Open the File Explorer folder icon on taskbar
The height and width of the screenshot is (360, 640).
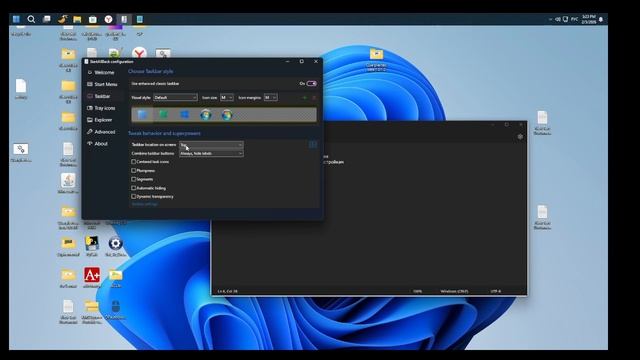tap(77, 19)
